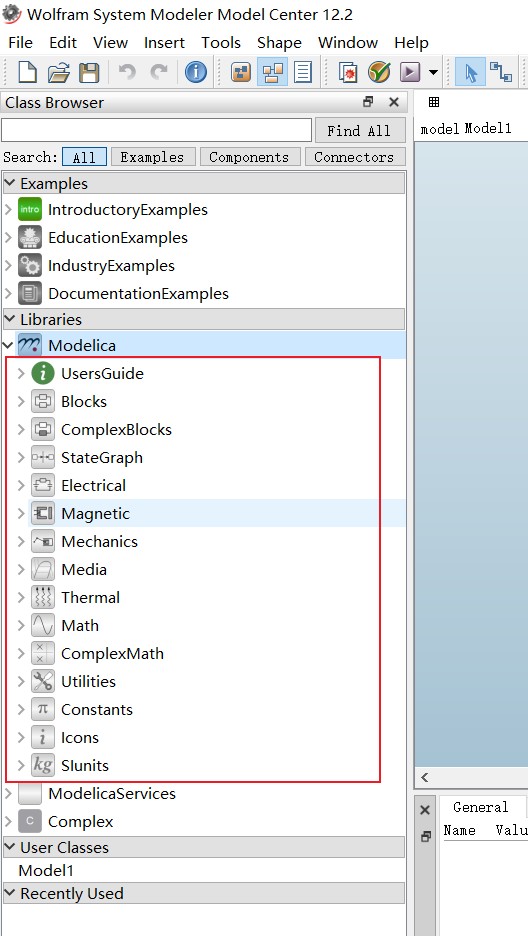The width and height of the screenshot is (528, 936).
Task: Select Model1 under User Classes
Action: (46, 870)
